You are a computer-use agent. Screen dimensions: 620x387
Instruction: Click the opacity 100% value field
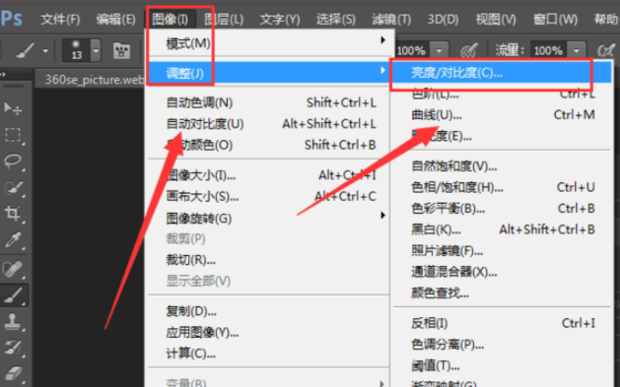click(x=411, y=51)
